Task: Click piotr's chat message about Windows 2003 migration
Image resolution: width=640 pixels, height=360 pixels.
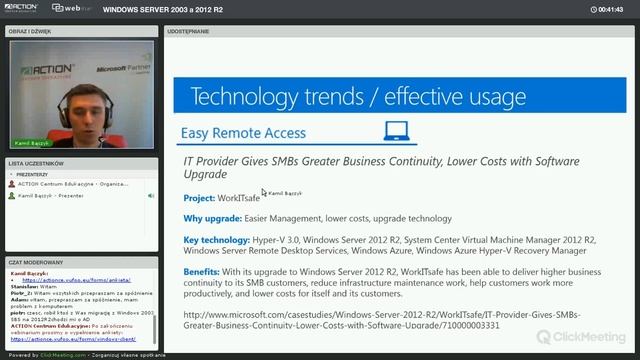Action: (x=82, y=316)
